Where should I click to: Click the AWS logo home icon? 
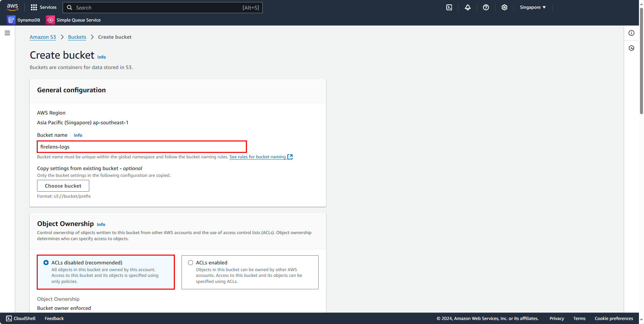tap(12, 7)
